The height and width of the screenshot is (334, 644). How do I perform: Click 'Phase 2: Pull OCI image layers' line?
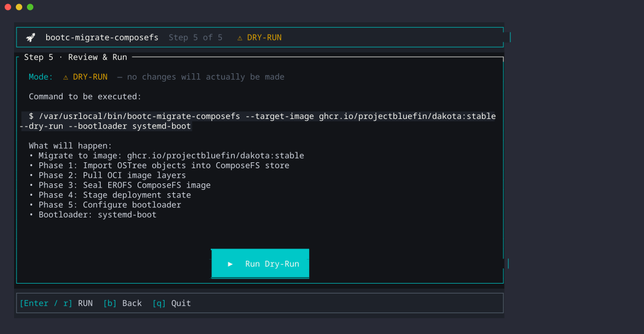pyautogui.click(x=108, y=175)
